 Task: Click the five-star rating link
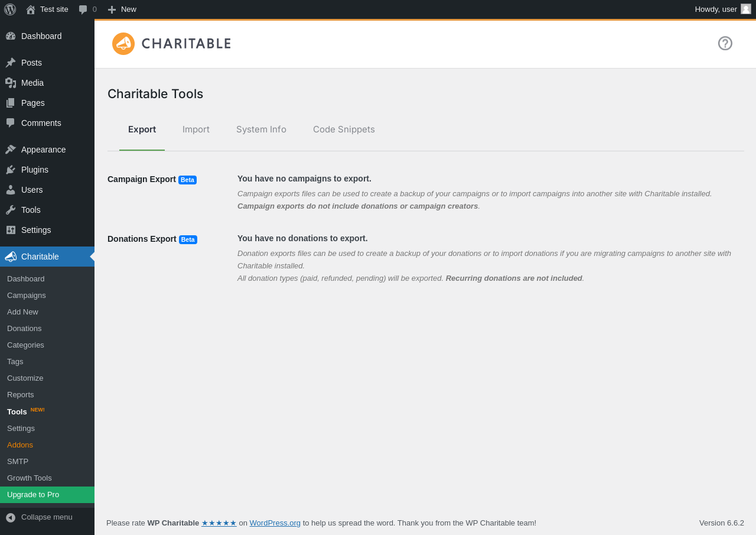(219, 523)
